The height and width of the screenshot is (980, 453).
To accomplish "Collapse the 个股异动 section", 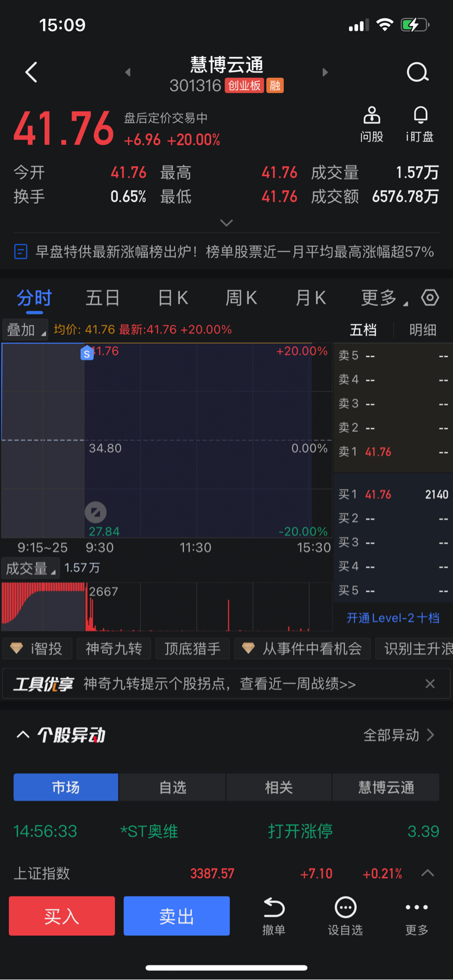I will click(x=23, y=735).
